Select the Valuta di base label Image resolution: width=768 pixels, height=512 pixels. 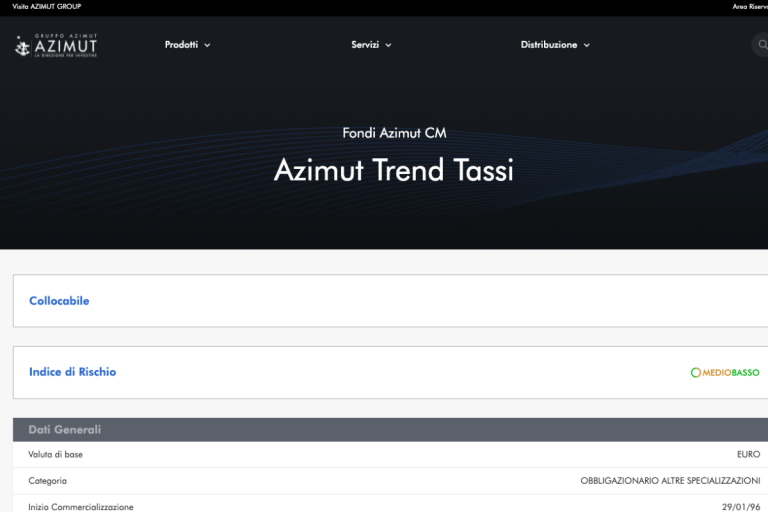(55, 455)
